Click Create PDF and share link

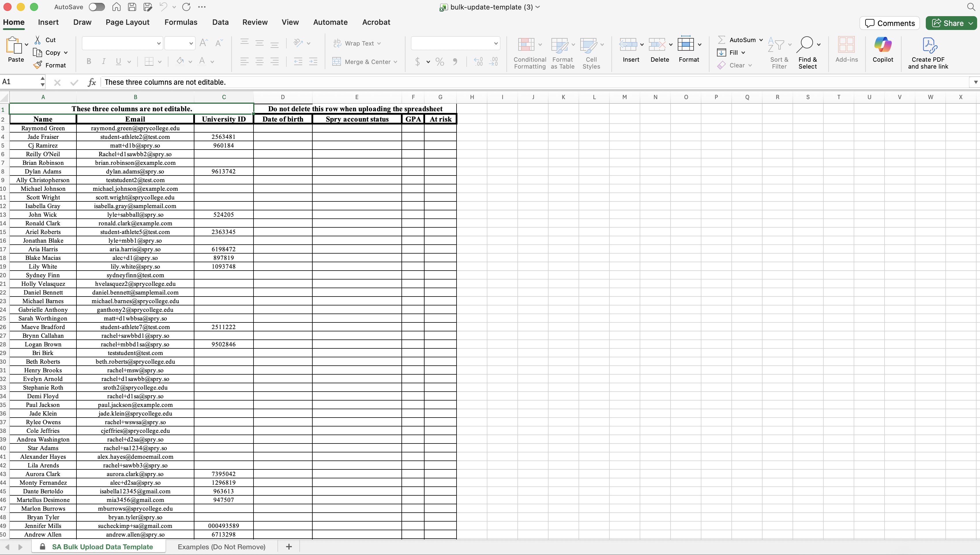928,53
